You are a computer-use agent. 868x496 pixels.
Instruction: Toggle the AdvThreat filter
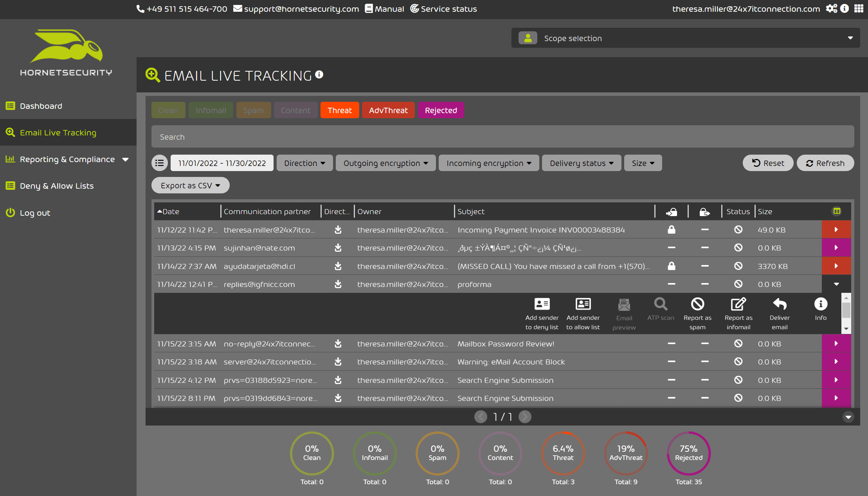(x=388, y=110)
